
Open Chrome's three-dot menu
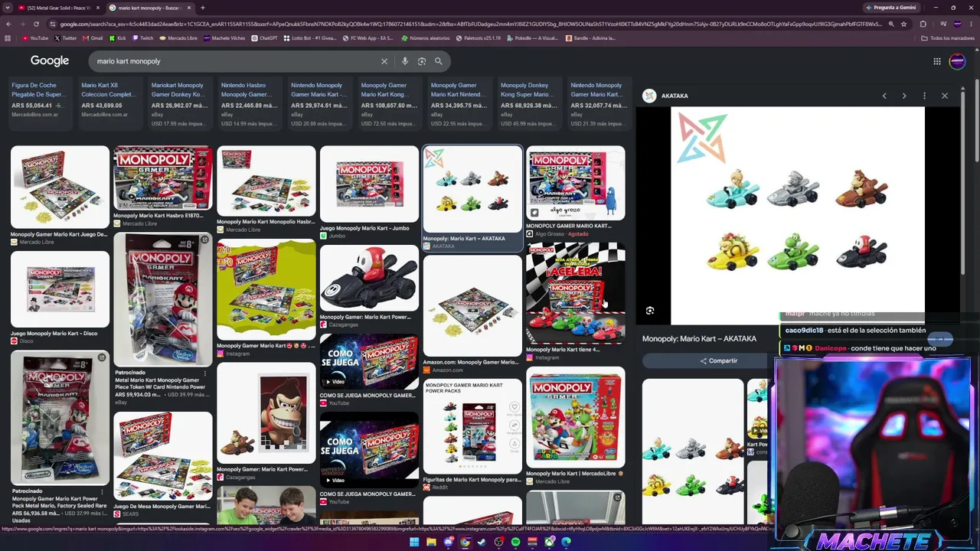tap(972, 24)
